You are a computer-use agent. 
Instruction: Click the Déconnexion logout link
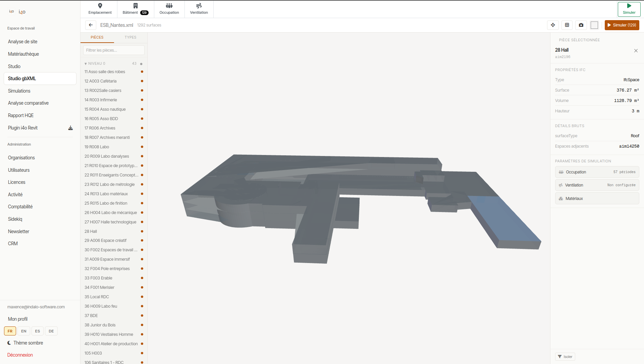click(x=20, y=355)
